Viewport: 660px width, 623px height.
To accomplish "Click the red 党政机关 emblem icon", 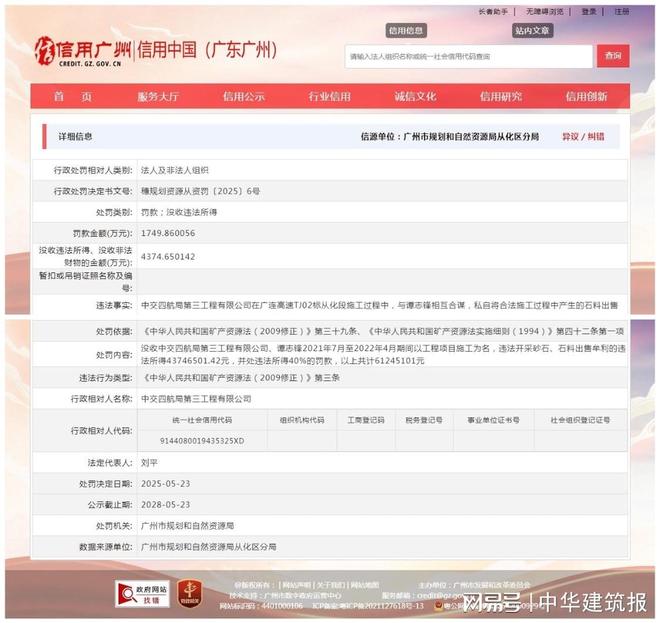I will 188,593.
